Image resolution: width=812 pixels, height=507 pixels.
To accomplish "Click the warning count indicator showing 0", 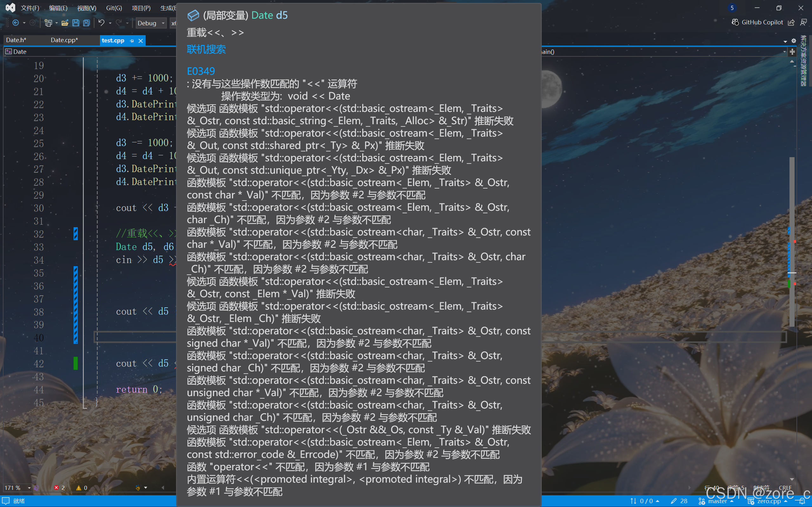I will point(82,488).
